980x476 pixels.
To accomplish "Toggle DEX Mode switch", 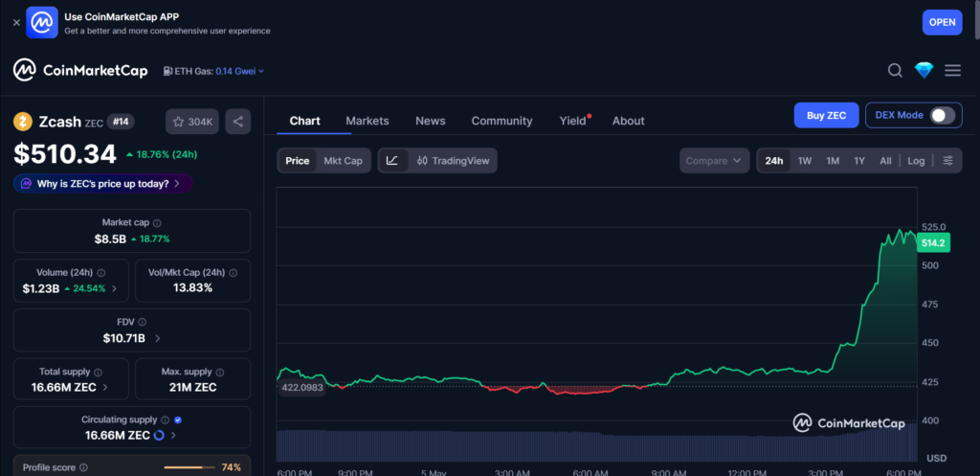I will (x=943, y=115).
